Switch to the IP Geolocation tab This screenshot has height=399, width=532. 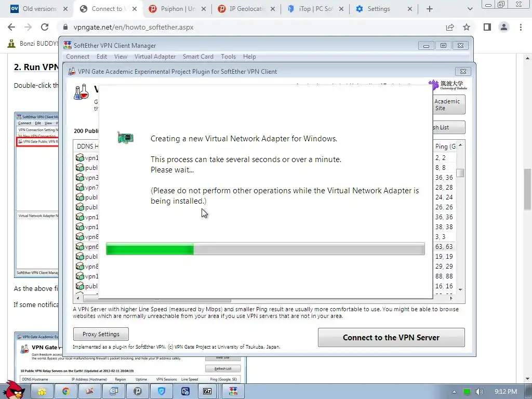247,9
